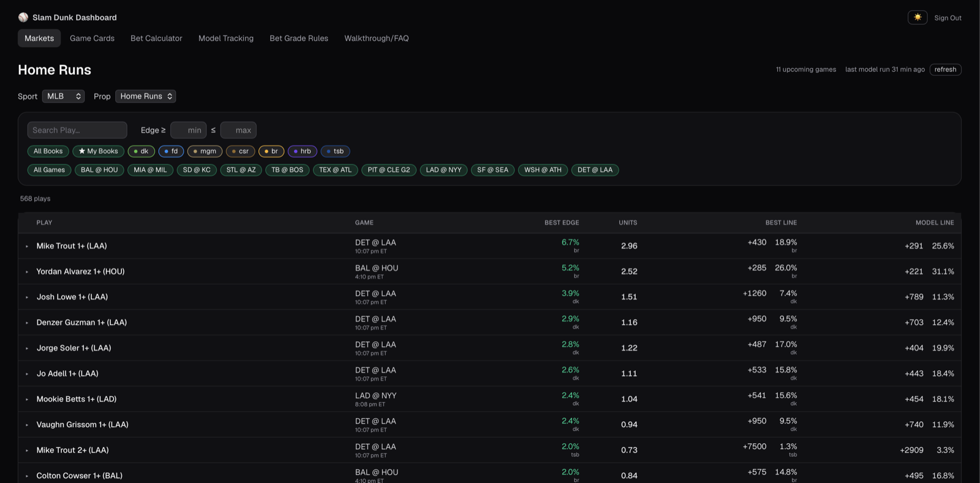Viewport: 980px width, 483px height.
Task: Sort by GAME column header
Action: tap(364, 222)
